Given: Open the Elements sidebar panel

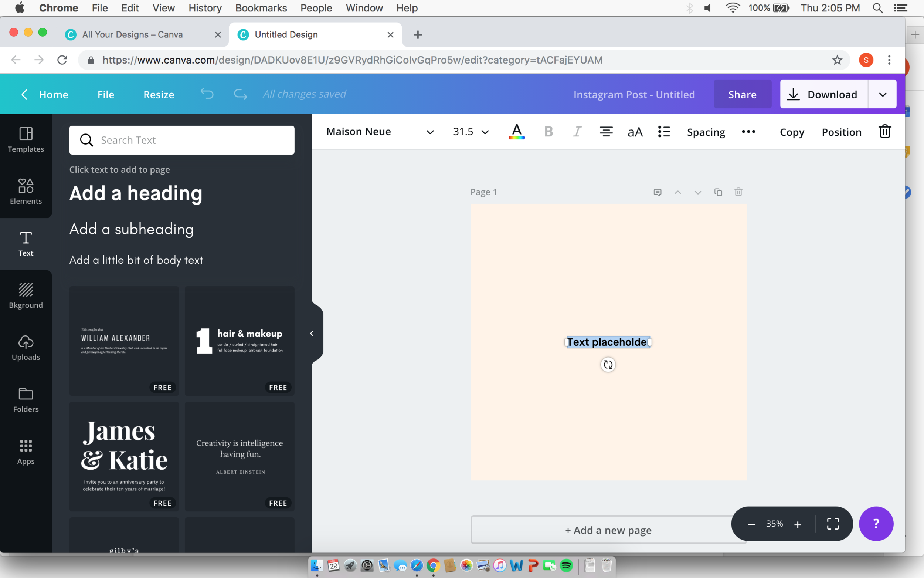Looking at the screenshot, I should coord(26,192).
